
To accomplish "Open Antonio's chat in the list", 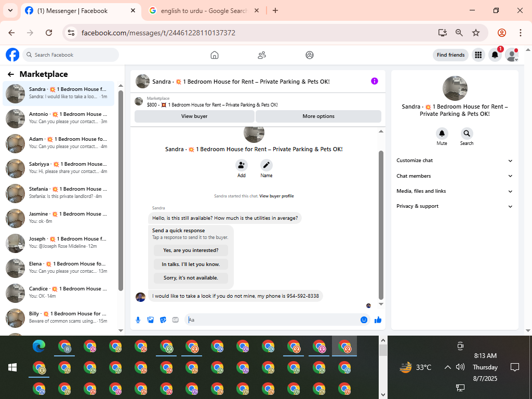I will tap(58, 118).
